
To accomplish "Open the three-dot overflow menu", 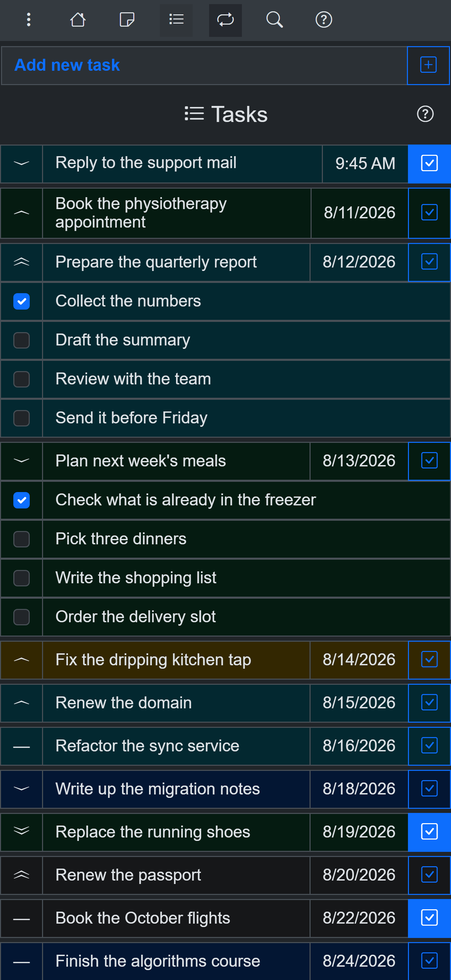I will (x=28, y=20).
